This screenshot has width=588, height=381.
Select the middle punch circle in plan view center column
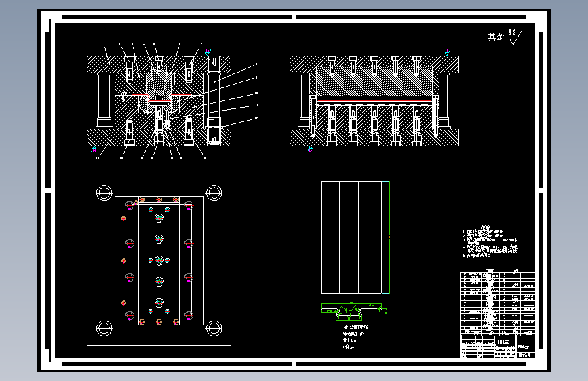pyautogui.click(x=159, y=260)
